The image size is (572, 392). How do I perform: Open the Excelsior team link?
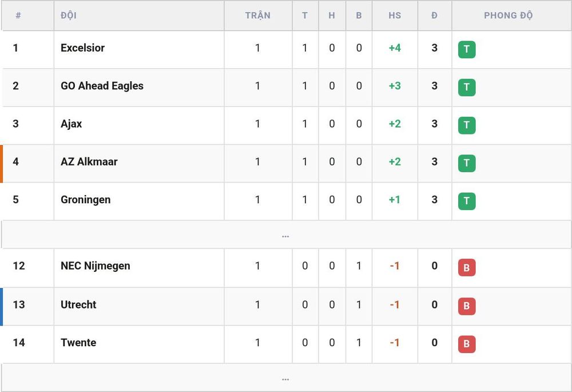[82, 48]
